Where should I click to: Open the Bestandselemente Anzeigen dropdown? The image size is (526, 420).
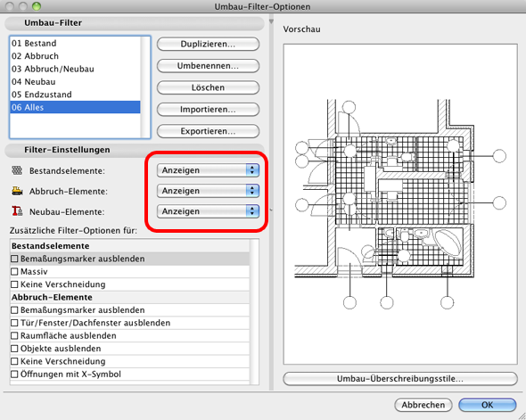click(x=208, y=170)
